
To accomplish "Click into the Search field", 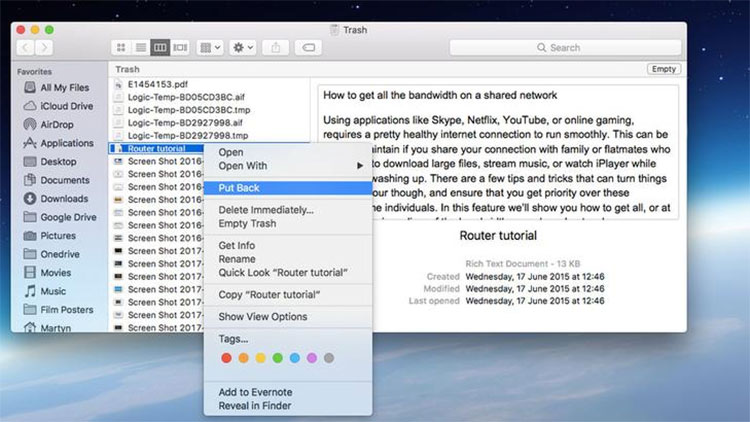I will (565, 47).
